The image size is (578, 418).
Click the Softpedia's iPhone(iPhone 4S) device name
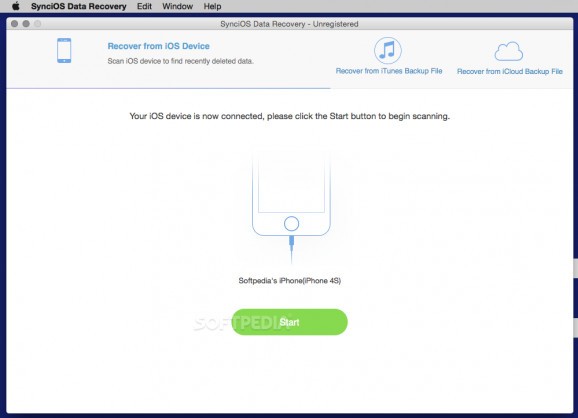(290, 281)
